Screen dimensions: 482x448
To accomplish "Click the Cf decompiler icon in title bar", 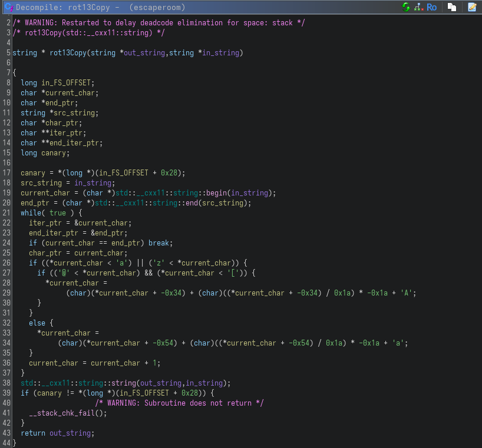I will pyautogui.click(x=9, y=7).
